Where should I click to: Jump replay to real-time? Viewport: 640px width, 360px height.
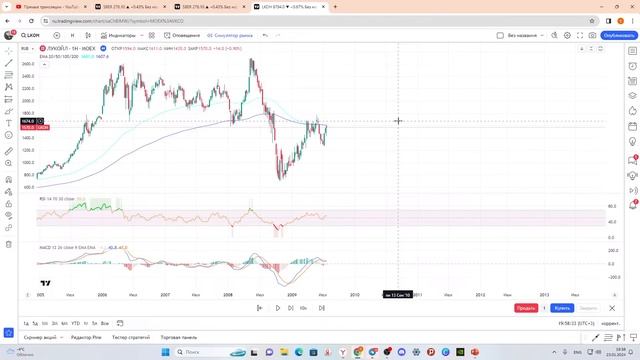[322, 308]
